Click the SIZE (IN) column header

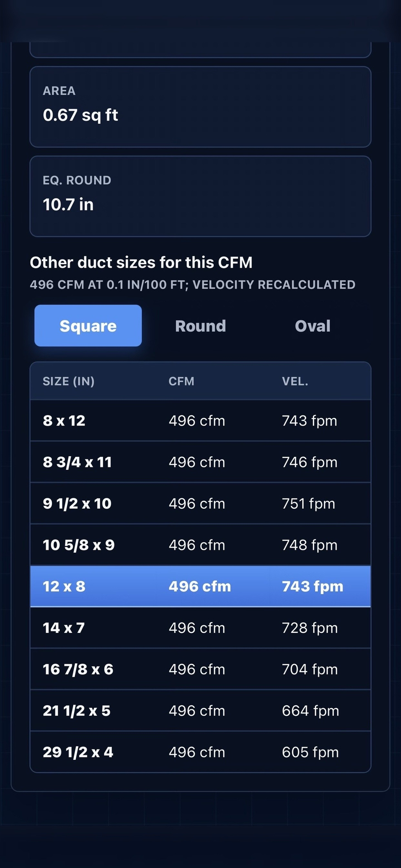coord(68,381)
